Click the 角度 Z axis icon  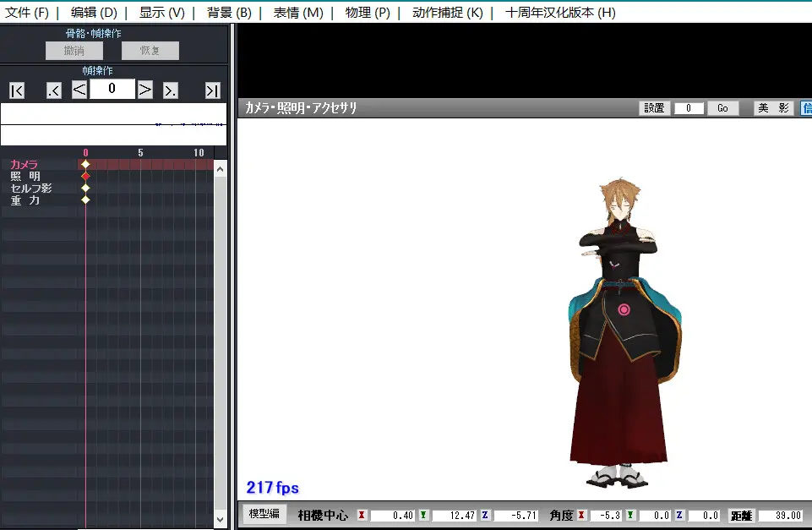click(679, 515)
